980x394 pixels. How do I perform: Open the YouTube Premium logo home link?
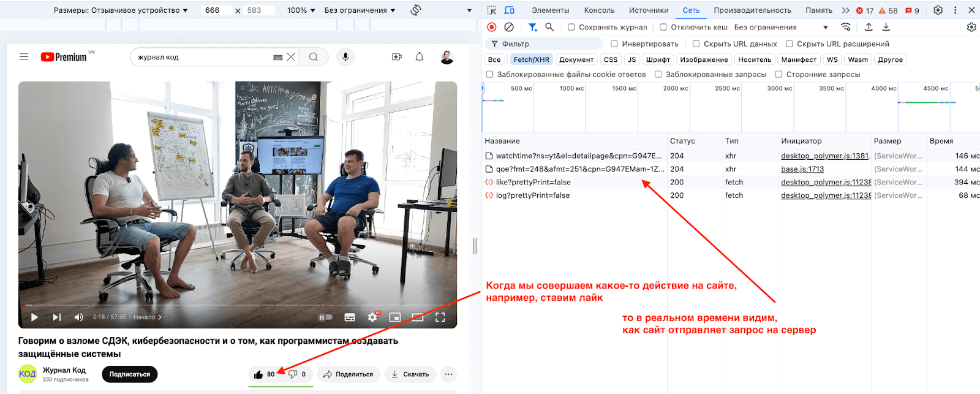click(64, 57)
